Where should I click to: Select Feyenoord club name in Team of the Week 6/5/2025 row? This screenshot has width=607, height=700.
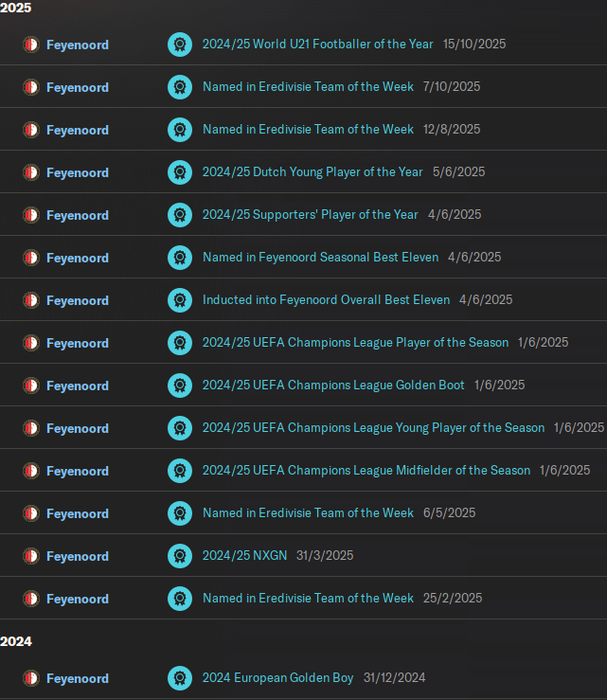78,513
